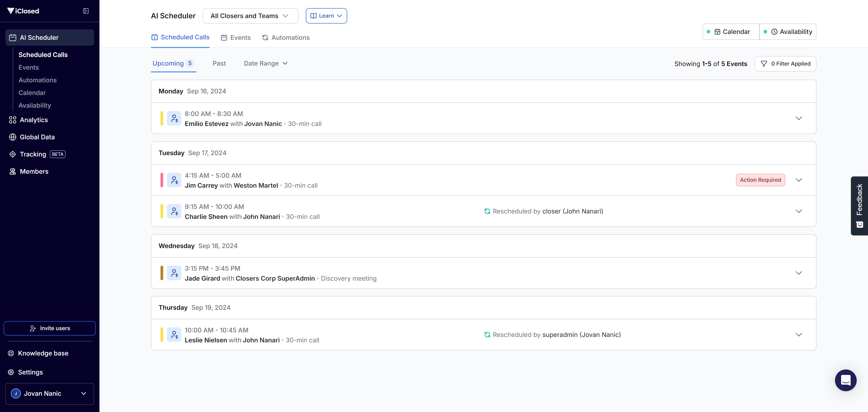Expand the Learn dropdown menu

[326, 16]
